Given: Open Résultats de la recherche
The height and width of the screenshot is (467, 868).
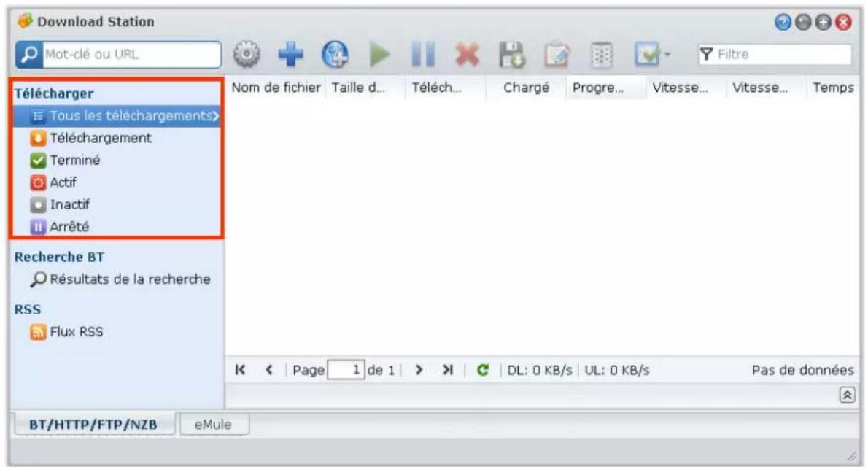Looking at the screenshot, I should pyautogui.click(x=120, y=279).
